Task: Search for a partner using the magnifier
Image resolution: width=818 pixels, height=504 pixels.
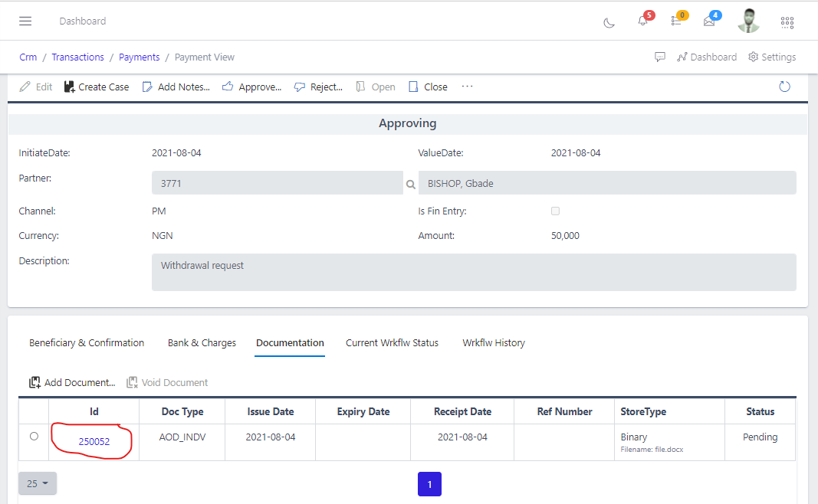Action: click(411, 184)
